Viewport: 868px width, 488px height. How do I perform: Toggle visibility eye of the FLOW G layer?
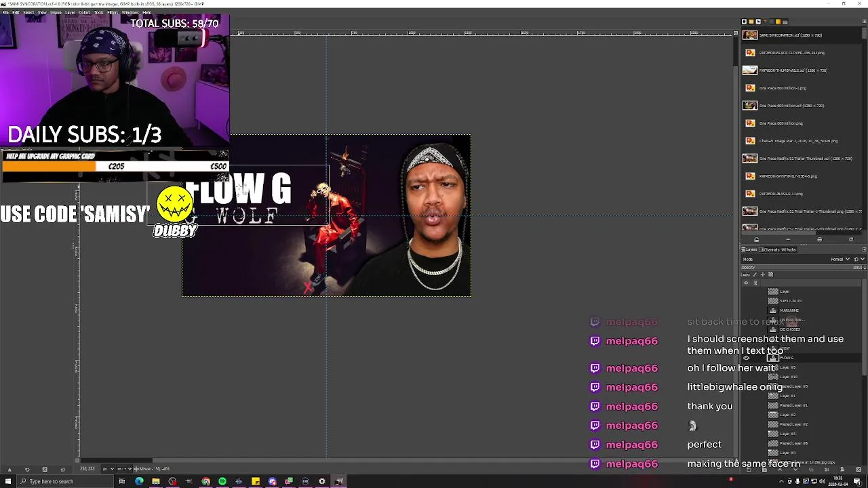(x=747, y=358)
